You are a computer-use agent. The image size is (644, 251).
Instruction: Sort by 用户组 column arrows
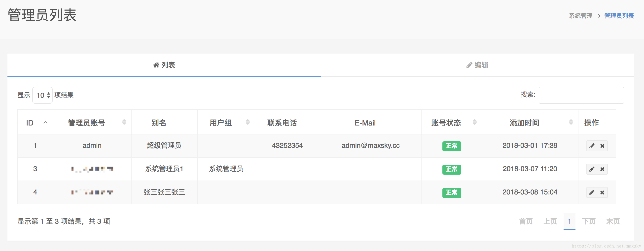coord(248,122)
